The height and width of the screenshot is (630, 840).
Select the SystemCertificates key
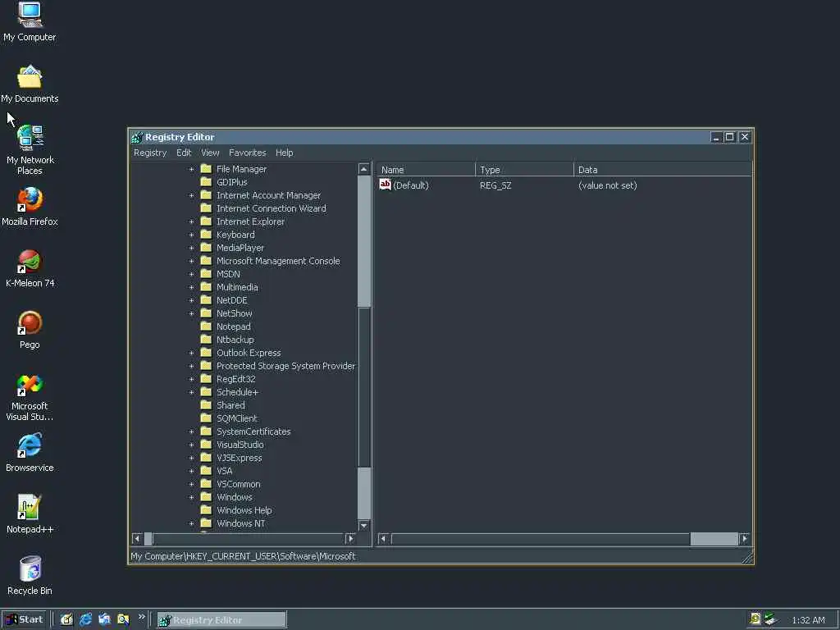(253, 431)
